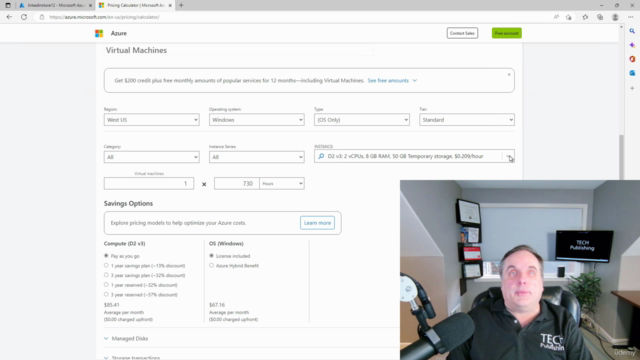This screenshot has width=640, height=360.
Task: Open the browser profile icon
Action: tap(615, 17)
